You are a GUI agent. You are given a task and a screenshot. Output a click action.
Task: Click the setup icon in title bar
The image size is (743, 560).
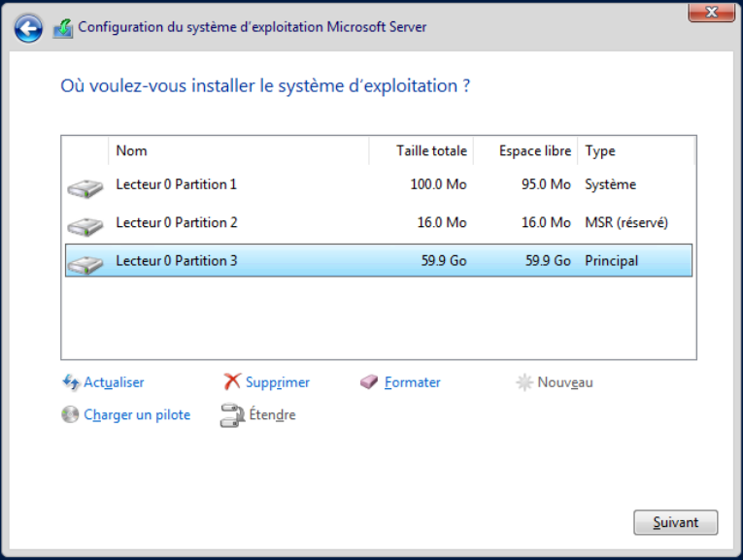pos(63,28)
